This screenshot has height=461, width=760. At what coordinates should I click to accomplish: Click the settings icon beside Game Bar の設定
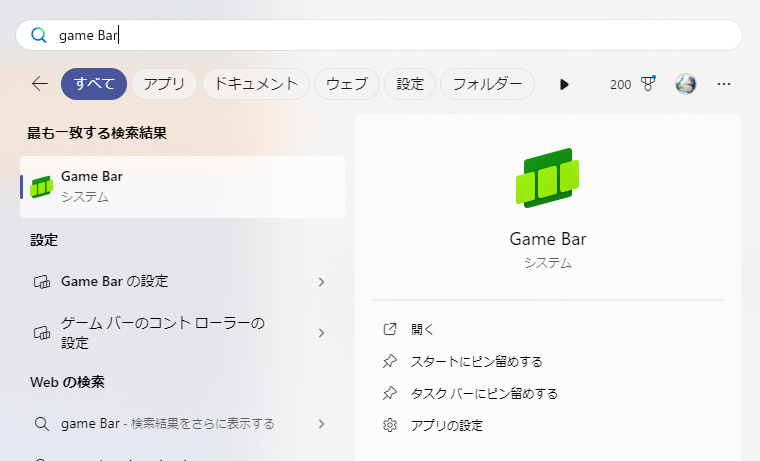[x=42, y=282]
